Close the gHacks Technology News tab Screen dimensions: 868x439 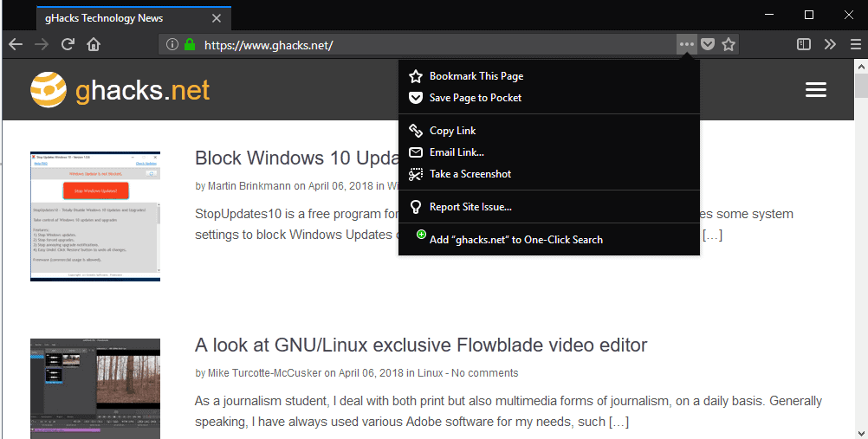(217, 18)
